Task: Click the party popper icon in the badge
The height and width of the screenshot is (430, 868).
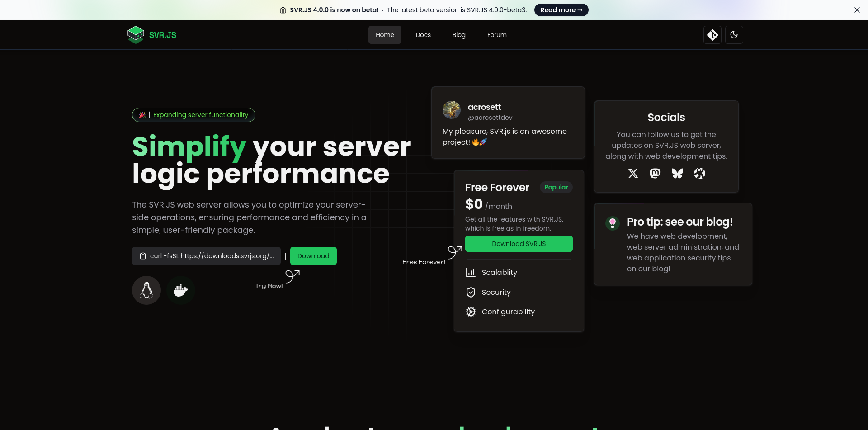Action: click(x=142, y=115)
